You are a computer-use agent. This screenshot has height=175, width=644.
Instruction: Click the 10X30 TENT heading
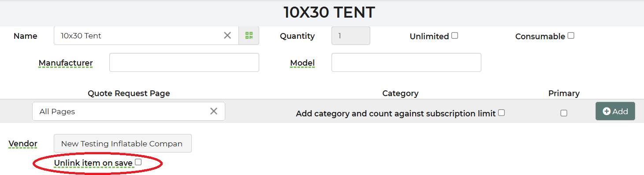coord(329,12)
